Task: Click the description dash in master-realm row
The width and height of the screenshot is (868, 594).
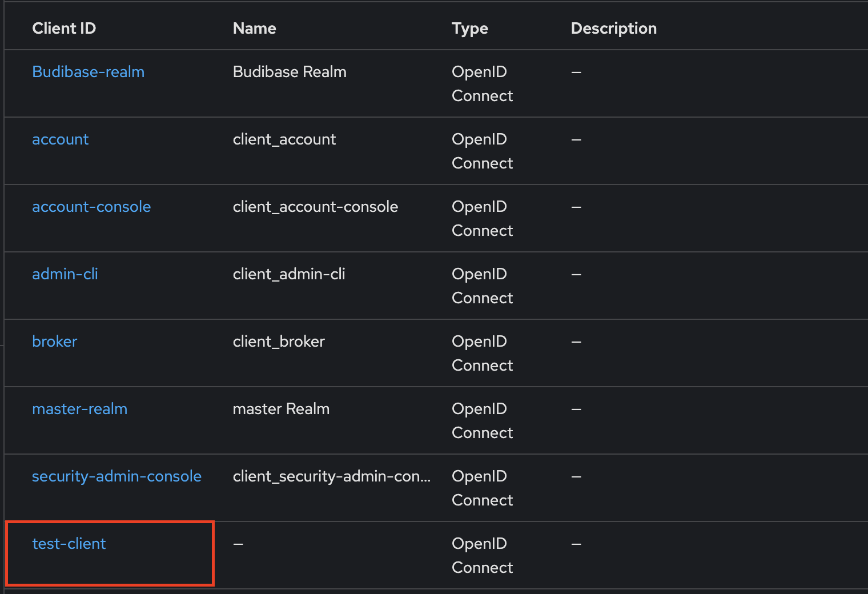Action: pyautogui.click(x=576, y=409)
